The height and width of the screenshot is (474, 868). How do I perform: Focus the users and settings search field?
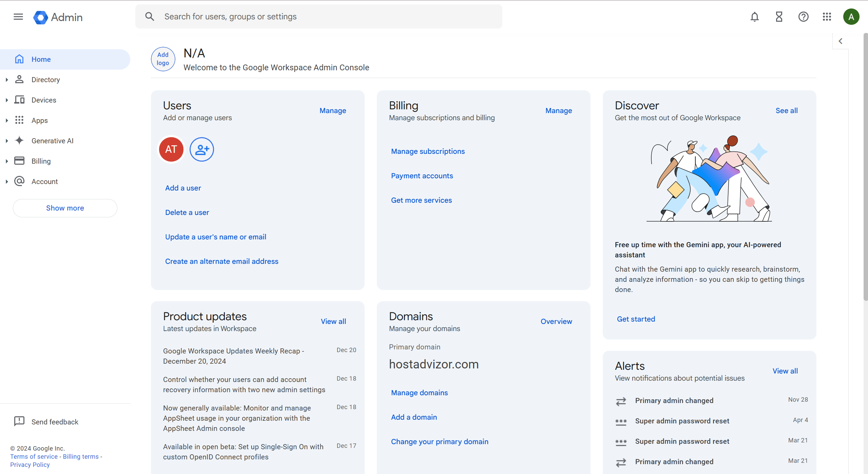pos(319,17)
